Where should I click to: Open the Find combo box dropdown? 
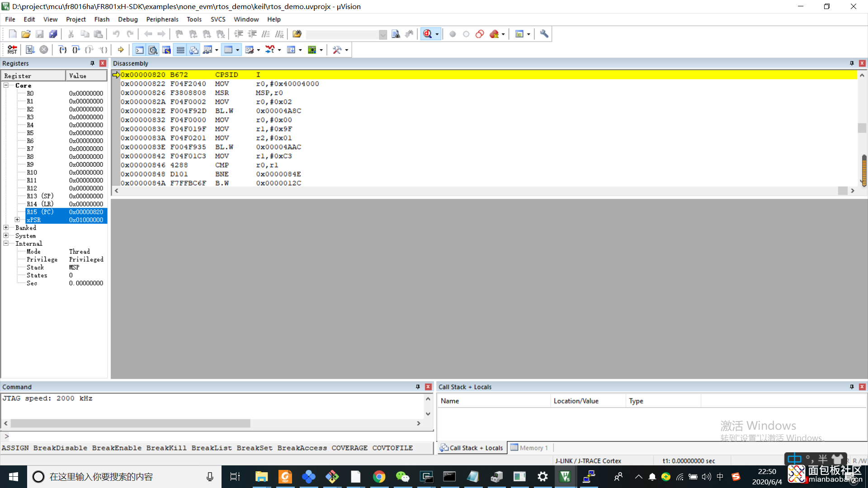tap(383, 34)
